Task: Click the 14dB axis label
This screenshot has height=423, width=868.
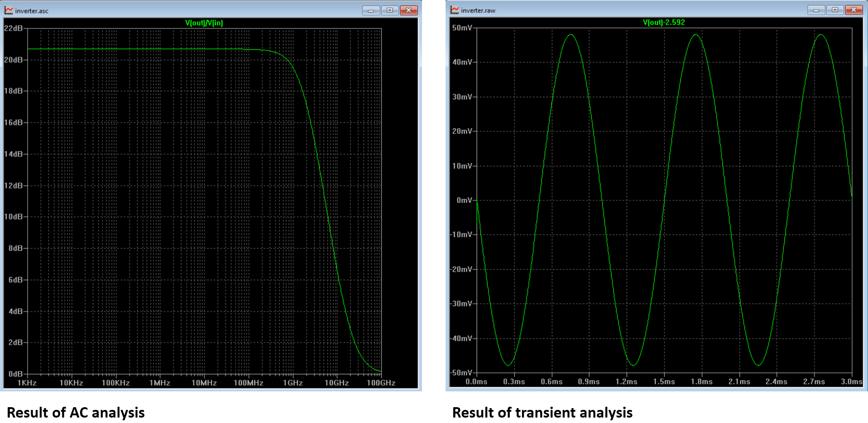Action: click(14, 154)
